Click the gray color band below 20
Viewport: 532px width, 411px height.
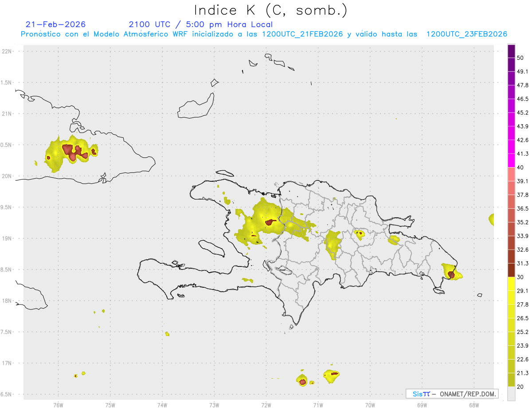(x=511, y=394)
